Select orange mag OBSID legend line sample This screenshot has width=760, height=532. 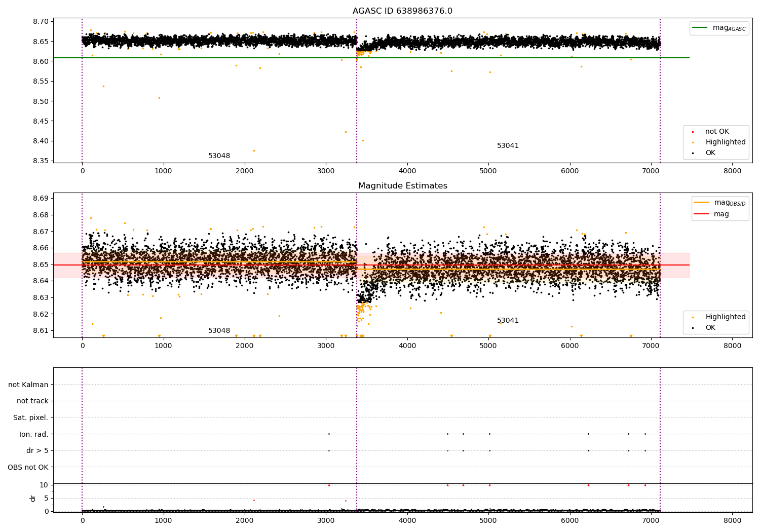point(702,203)
